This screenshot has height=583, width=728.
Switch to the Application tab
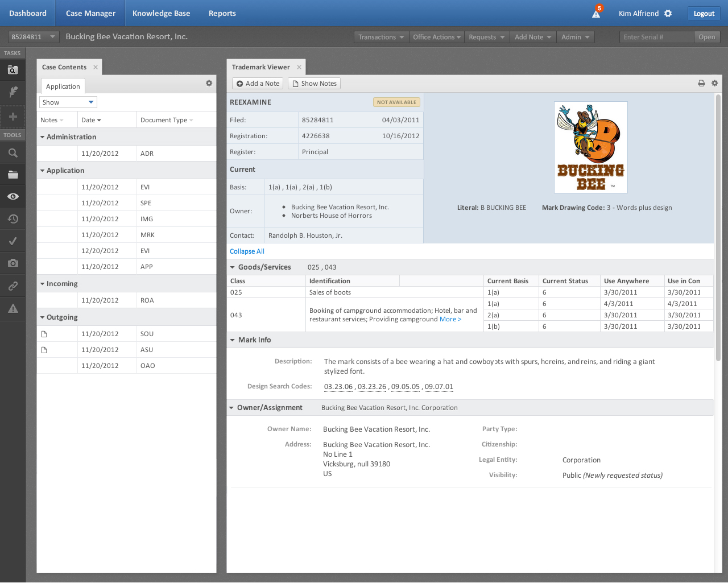tap(63, 86)
